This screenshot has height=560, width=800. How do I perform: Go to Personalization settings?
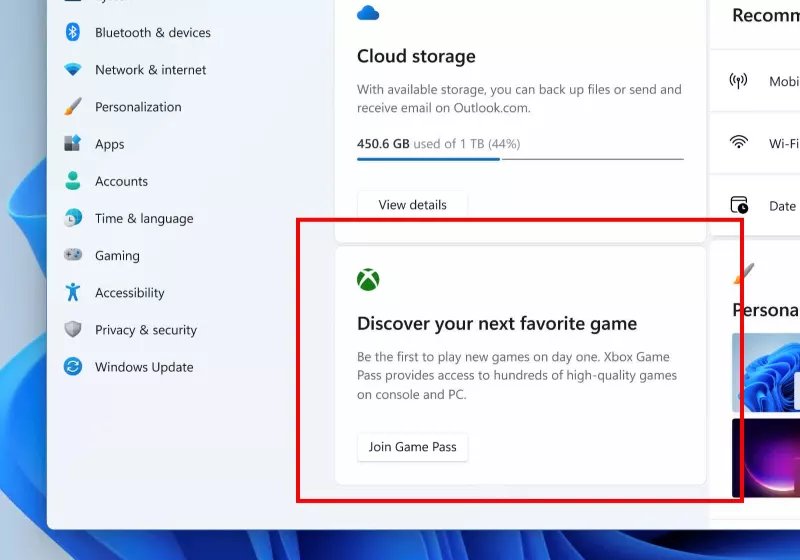pyautogui.click(x=138, y=107)
